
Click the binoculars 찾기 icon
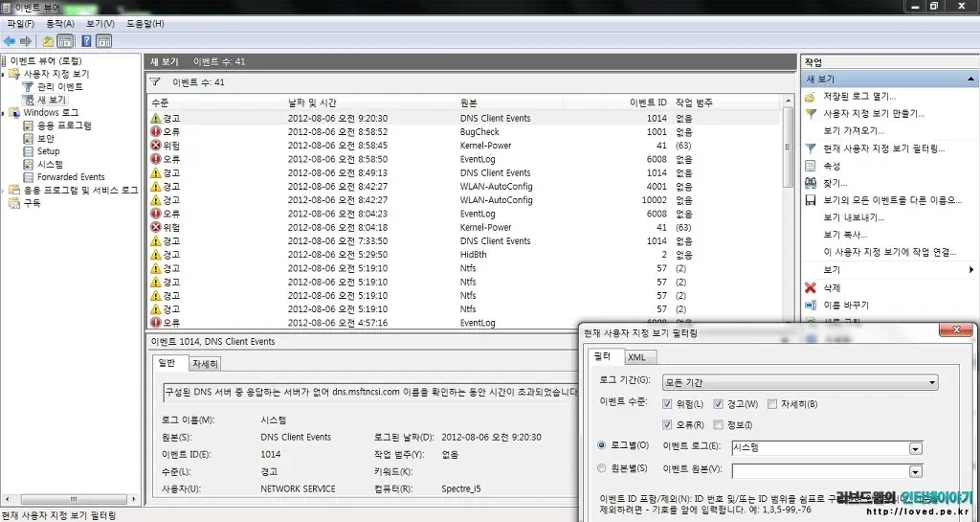coord(811,183)
